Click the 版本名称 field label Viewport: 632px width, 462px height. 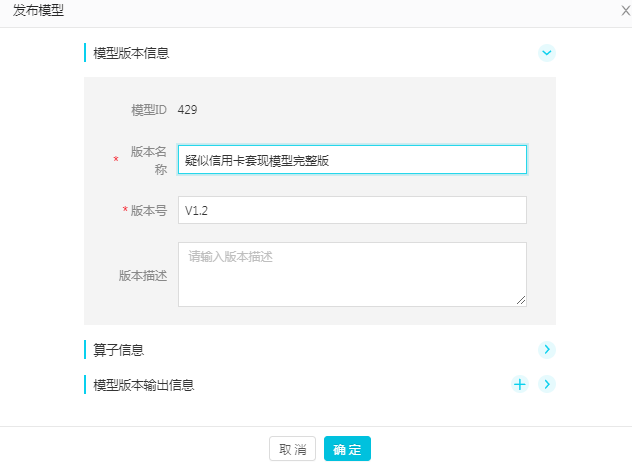point(148,160)
